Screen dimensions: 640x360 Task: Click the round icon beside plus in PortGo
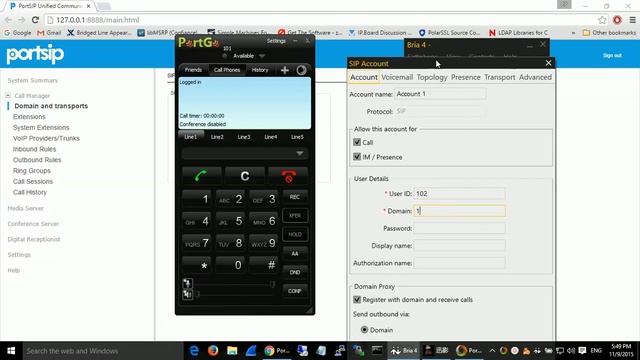pyautogui.click(x=301, y=70)
